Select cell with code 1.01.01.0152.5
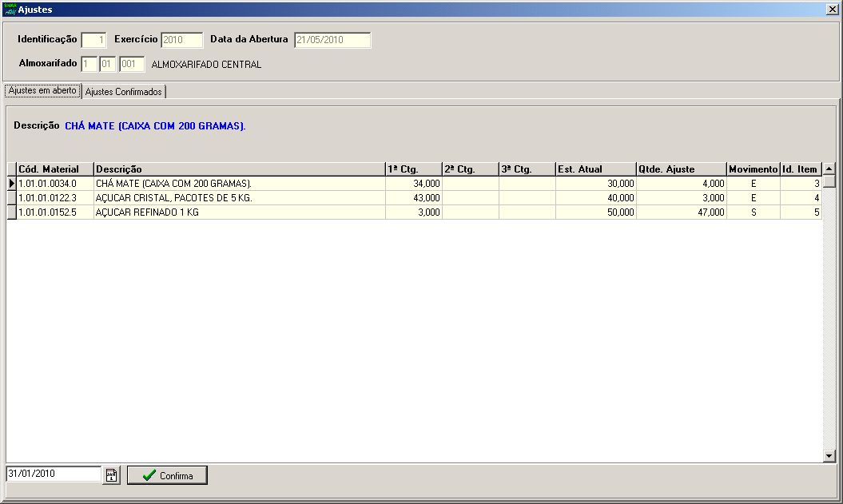 [x=55, y=212]
